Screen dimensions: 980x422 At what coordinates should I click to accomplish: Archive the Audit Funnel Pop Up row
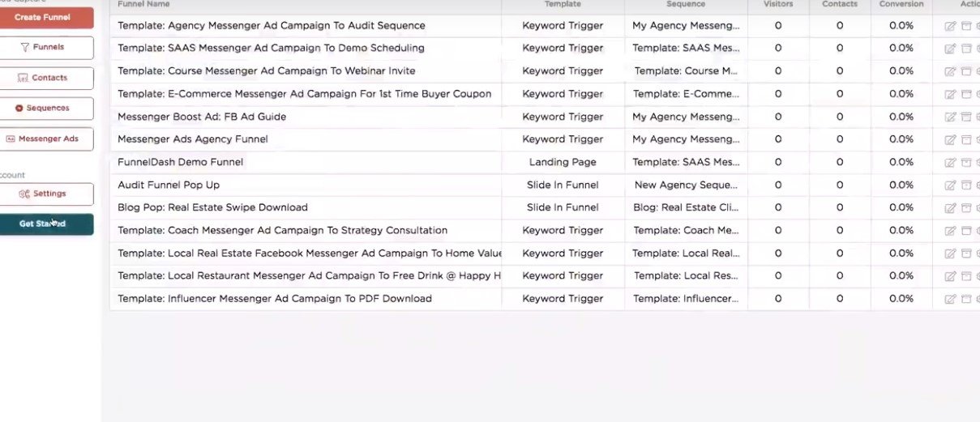[x=966, y=185]
